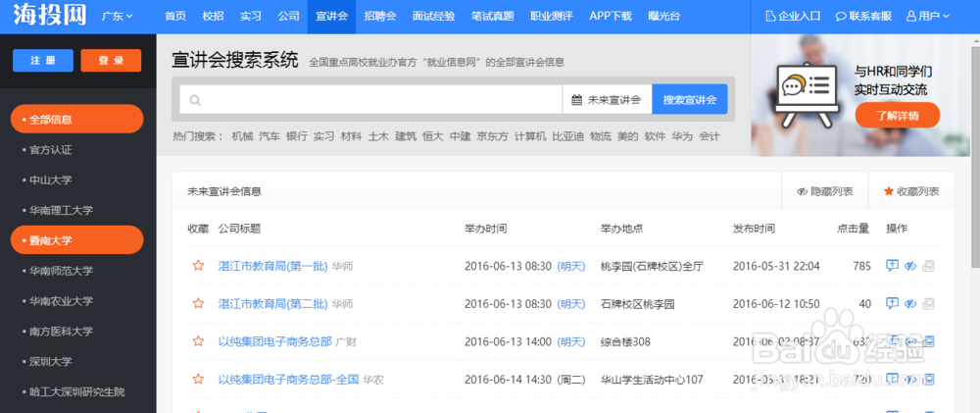
Task: Click hot search keyword 京东方
Action: 493,135
